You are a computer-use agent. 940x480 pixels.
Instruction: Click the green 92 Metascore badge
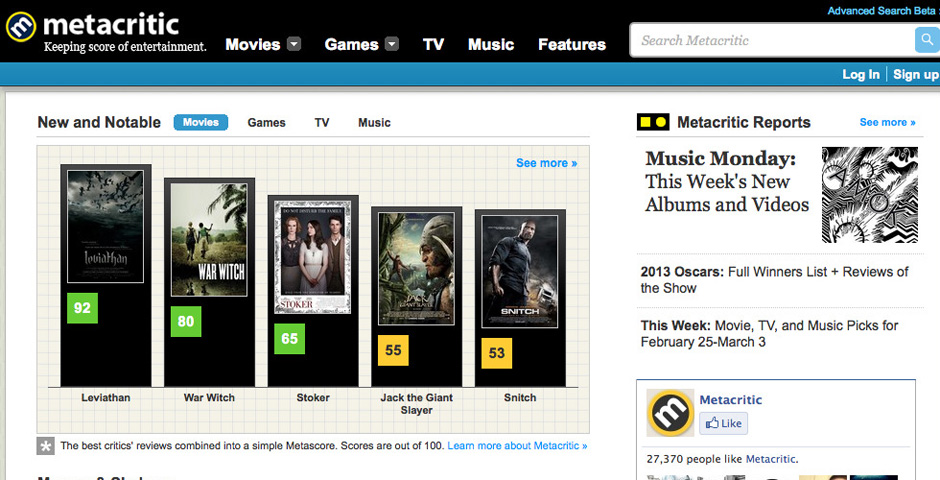(x=82, y=308)
